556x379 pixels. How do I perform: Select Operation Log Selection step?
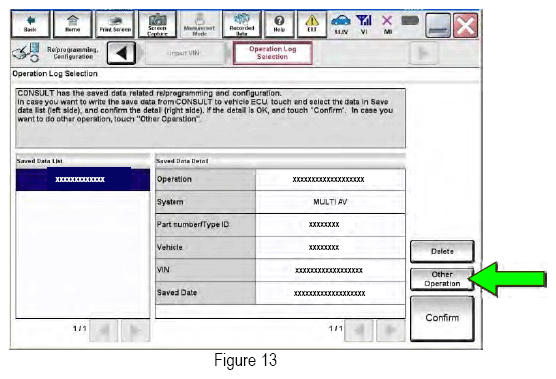tap(272, 53)
